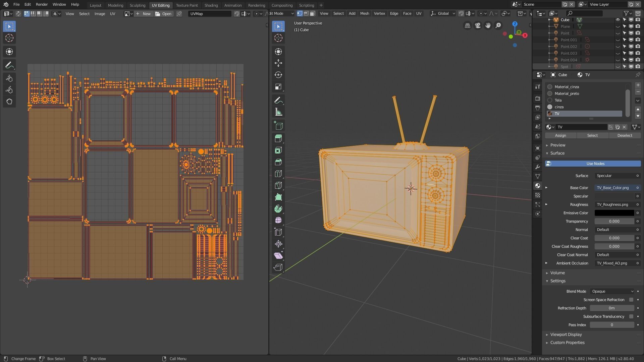
Task: Click the Clear Coat value slider
Action: 614,238
